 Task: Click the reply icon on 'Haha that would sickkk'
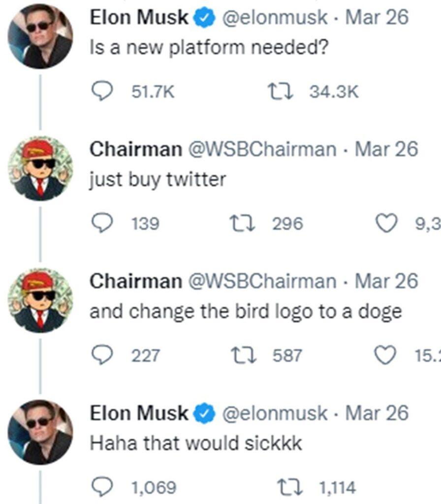point(101,485)
